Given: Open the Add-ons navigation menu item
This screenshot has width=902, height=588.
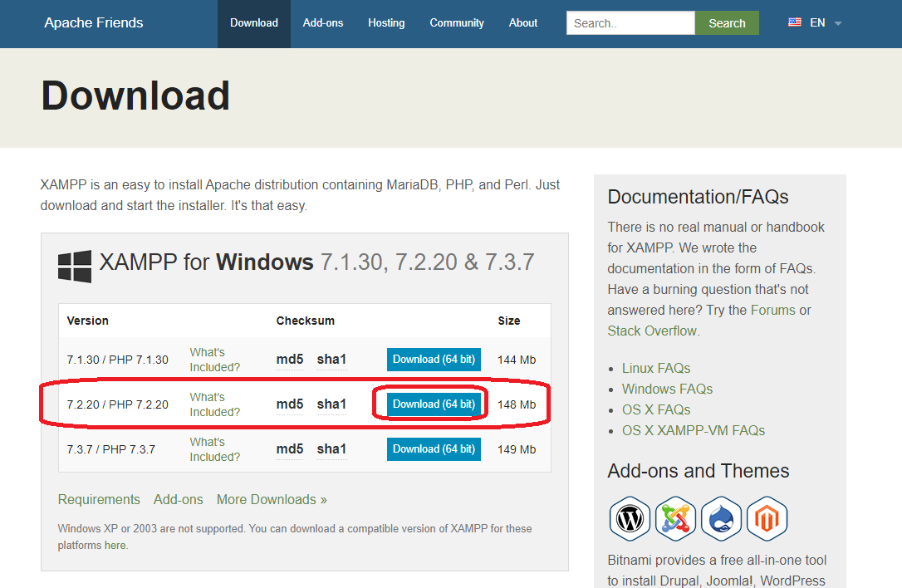Looking at the screenshot, I should 323,23.
